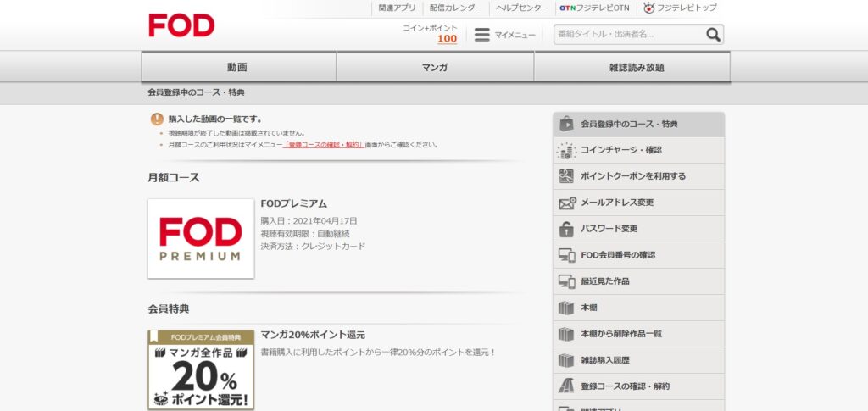This screenshot has width=868, height=411.
Task: Click the shopping bag icon beside 会員登録中のコース・特典
Action: pos(565,124)
